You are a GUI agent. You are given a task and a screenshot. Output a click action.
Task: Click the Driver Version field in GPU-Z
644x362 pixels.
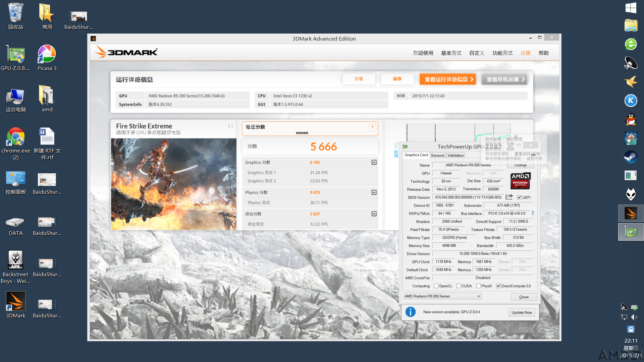point(483,254)
